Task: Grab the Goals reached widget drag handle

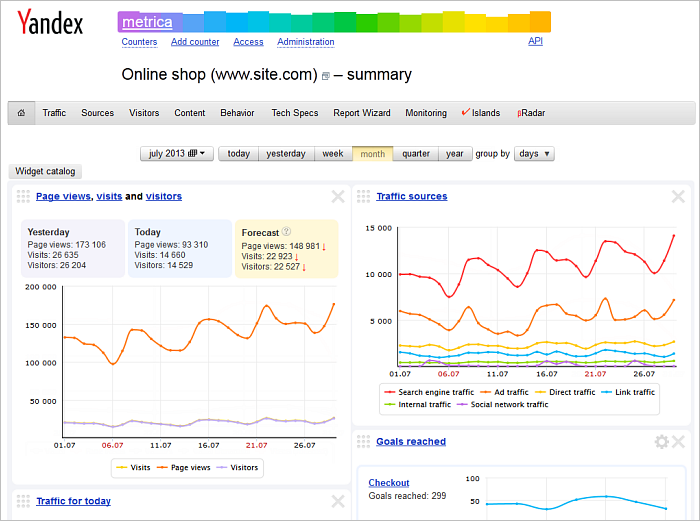Action: coord(363,442)
